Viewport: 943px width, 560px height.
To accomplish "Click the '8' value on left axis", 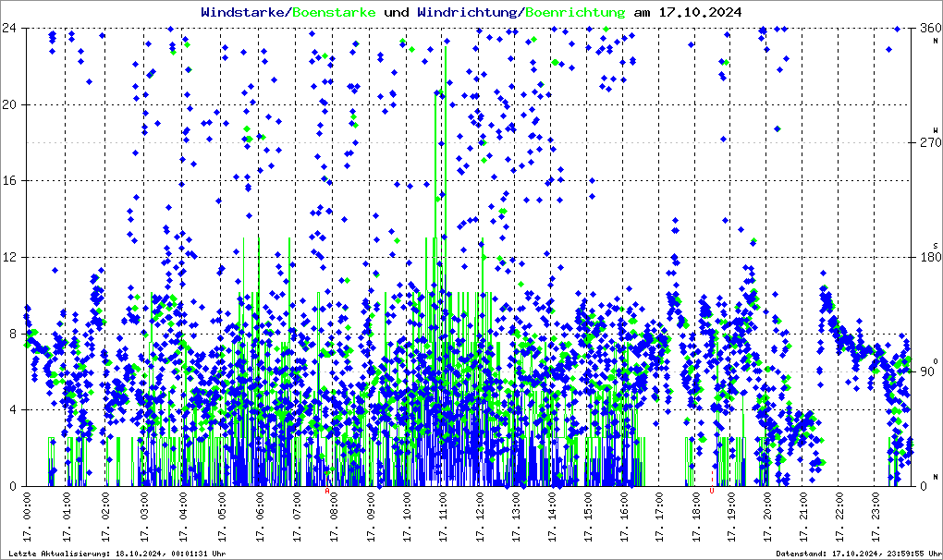I will (14, 334).
